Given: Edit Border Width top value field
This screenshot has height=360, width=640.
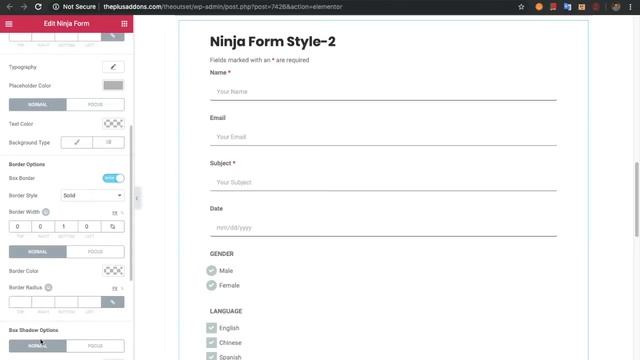Looking at the screenshot, I should pyautogui.click(x=20, y=227).
